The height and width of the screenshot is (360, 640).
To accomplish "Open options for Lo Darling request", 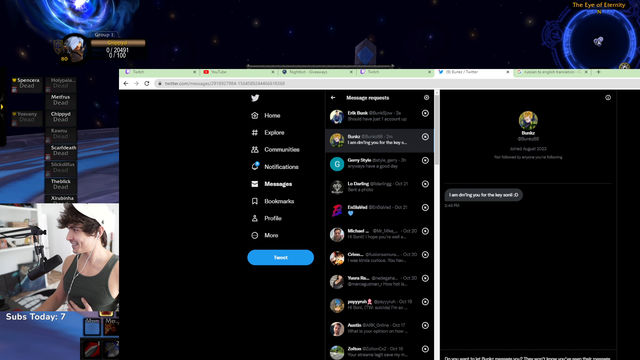I will click(x=425, y=184).
